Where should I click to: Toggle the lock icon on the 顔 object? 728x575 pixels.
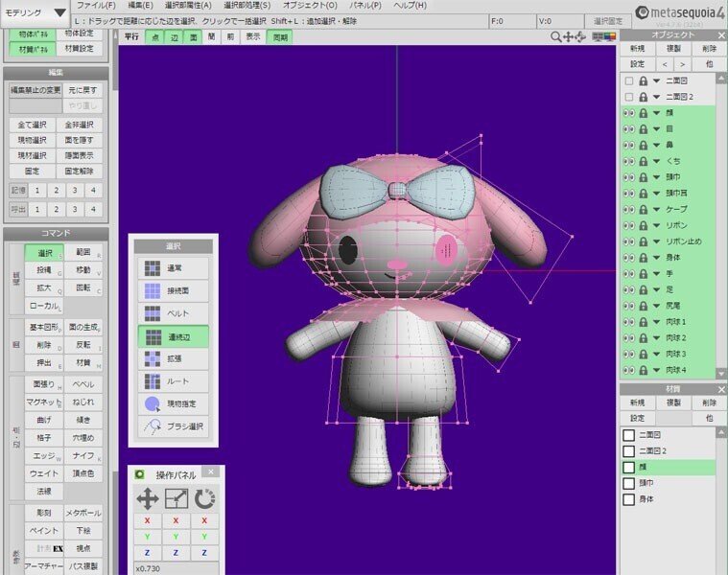643,113
